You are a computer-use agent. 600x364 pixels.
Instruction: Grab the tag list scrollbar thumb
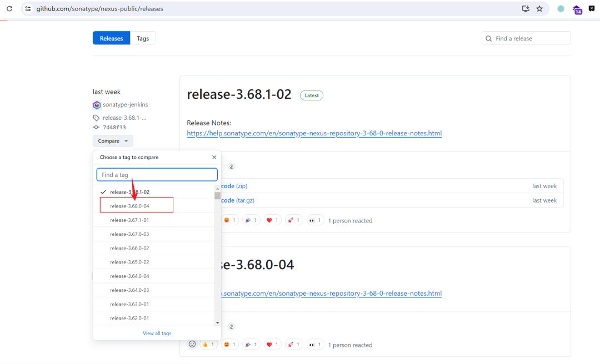(x=217, y=195)
